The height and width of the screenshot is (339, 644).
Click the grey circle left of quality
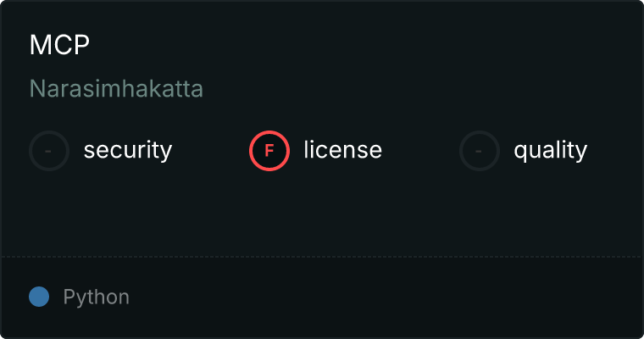(480, 151)
